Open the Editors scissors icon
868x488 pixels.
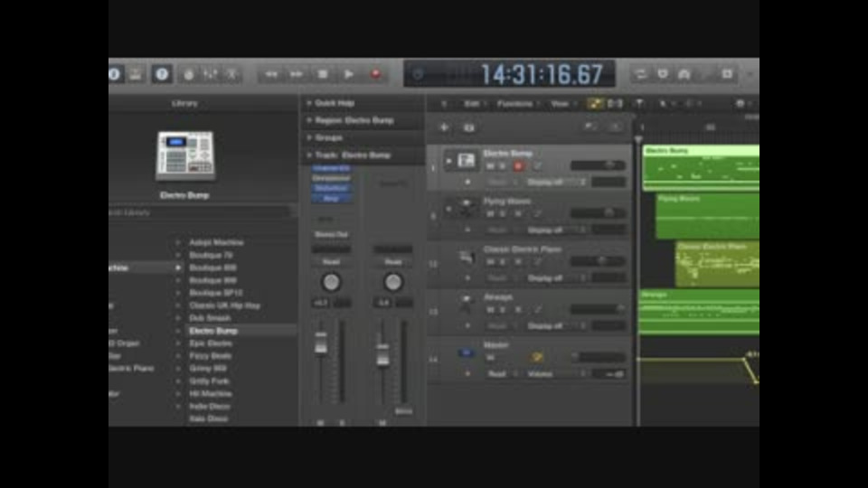tap(232, 74)
